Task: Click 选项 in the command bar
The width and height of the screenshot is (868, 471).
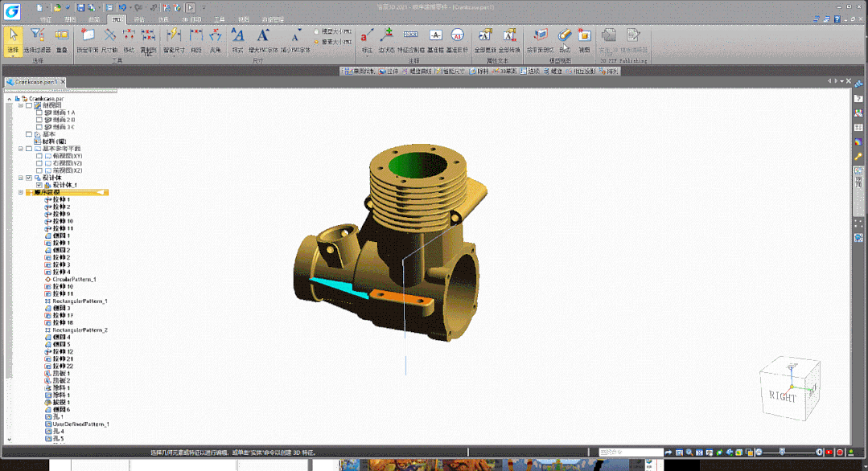Action: pyautogui.click(x=530, y=72)
